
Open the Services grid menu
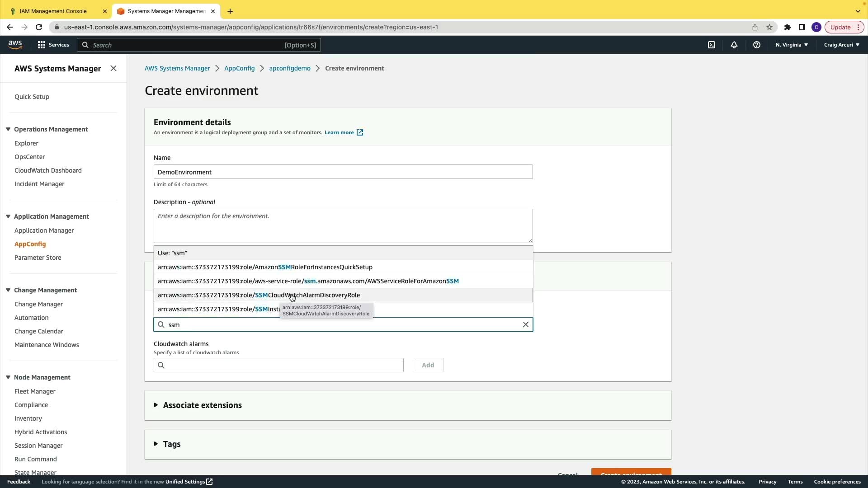pos(53,45)
